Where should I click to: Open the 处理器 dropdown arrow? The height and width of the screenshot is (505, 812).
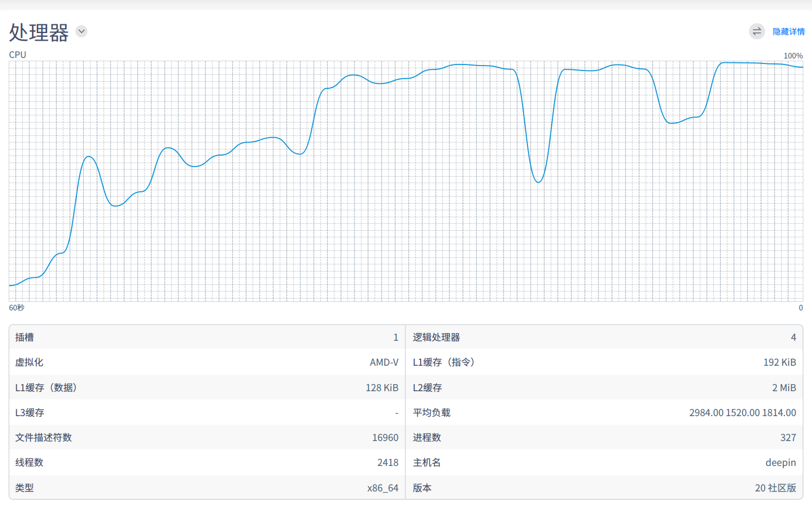click(x=81, y=31)
